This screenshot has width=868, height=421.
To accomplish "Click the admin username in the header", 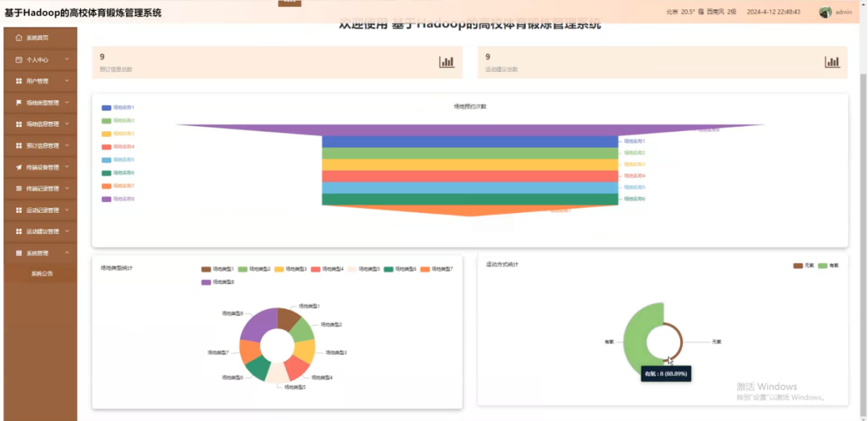I will 844,13.
